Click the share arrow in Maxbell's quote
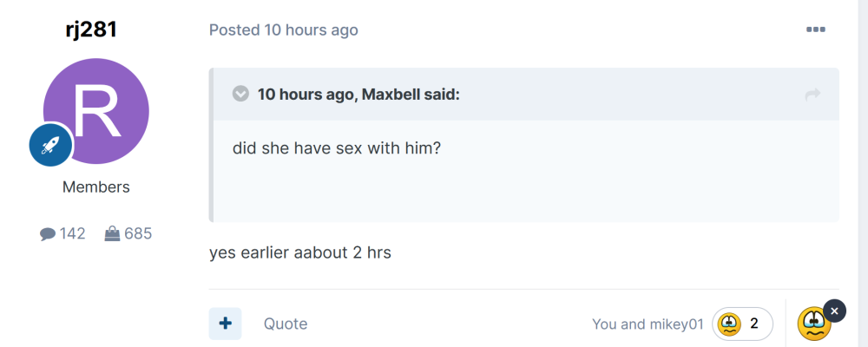This screenshot has width=868, height=347. pyautogui.click(x=812, y=95)
